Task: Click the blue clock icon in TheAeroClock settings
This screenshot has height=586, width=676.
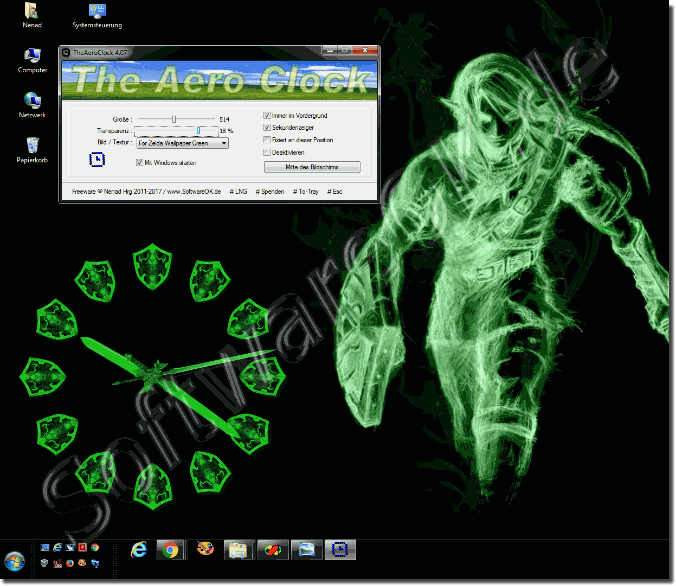Action: [97, 160]
